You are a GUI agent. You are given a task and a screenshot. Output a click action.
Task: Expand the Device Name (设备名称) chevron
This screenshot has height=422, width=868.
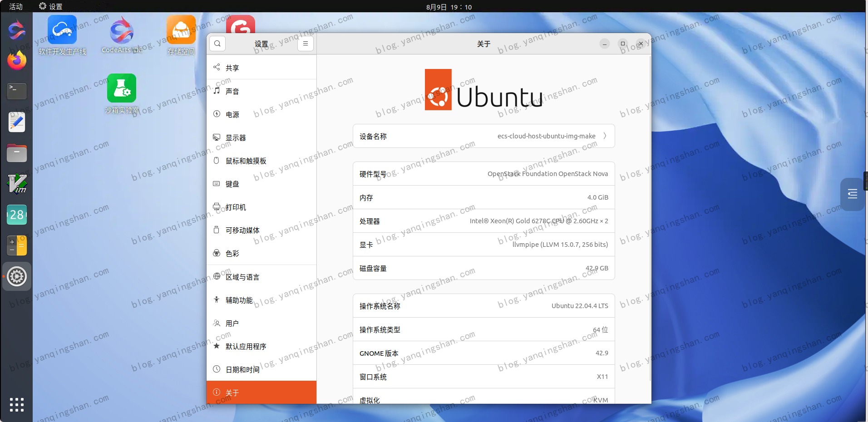(x=605, y=136)
